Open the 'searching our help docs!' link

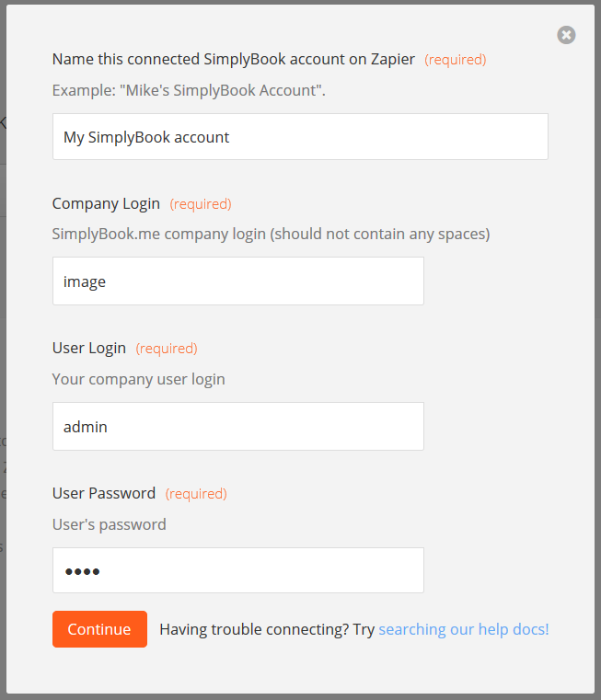463,629
